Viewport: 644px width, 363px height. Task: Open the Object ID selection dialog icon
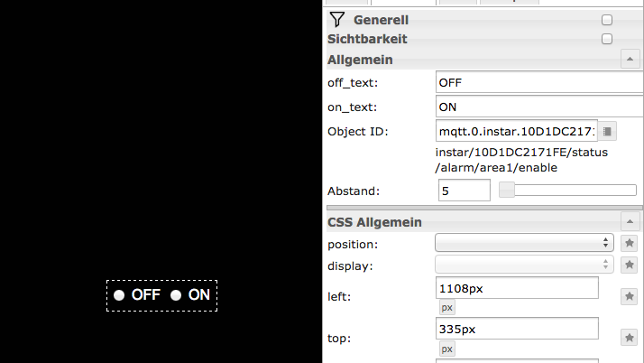607,132
